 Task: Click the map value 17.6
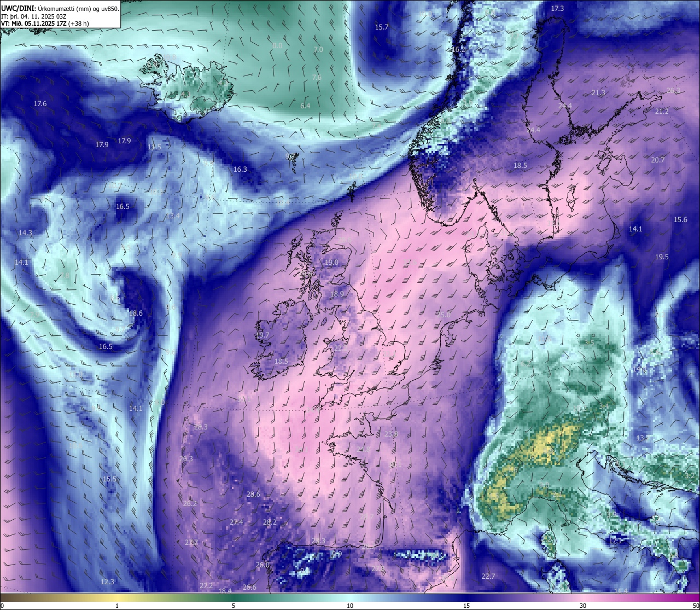[x=40, y=104]
